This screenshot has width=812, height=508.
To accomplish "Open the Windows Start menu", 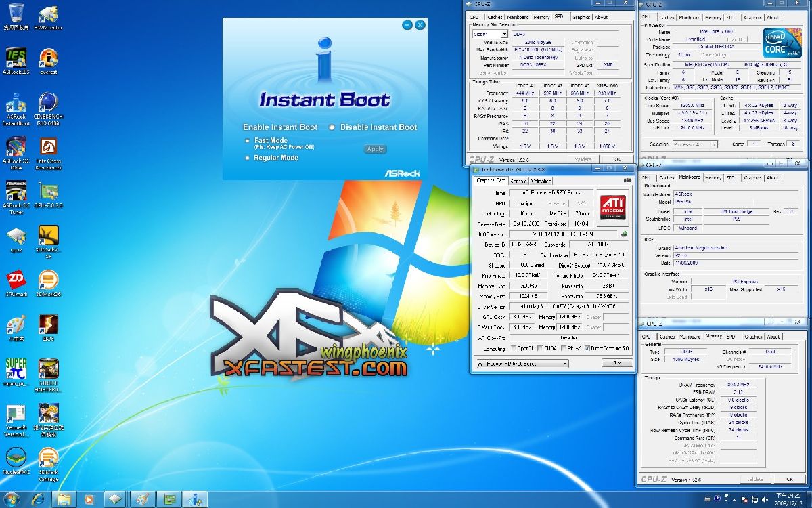I will [13, 499].
